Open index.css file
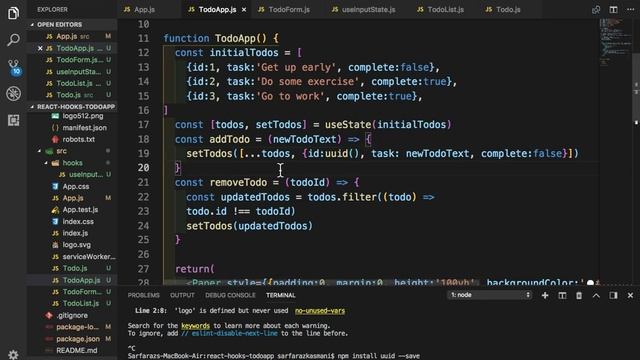 click(x=73, y=221)
